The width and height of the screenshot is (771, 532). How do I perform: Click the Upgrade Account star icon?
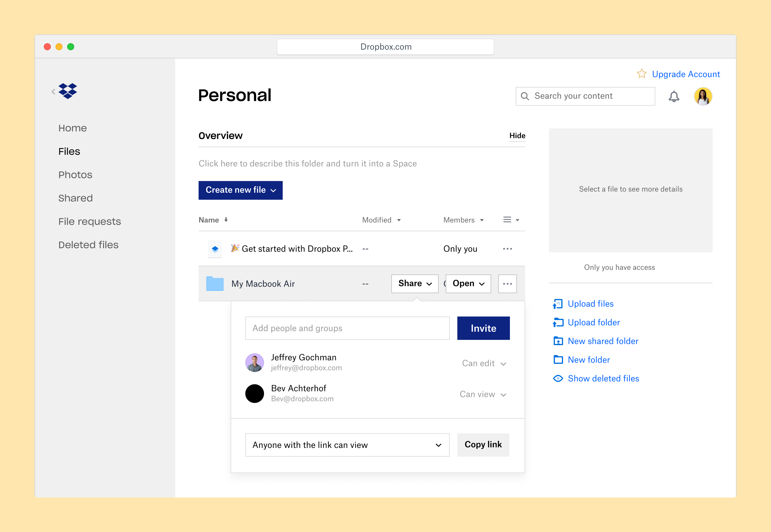[x=641, y=74]
